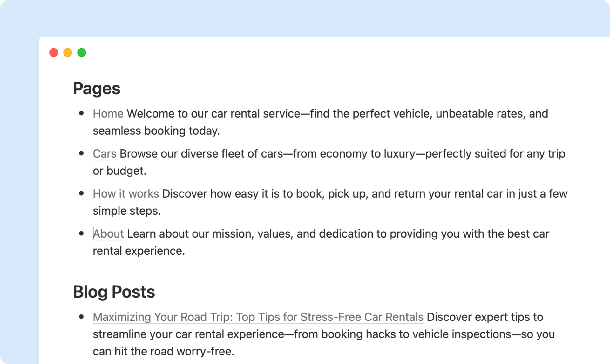
Task: Open the Home page link
Action: pos(108,114)
